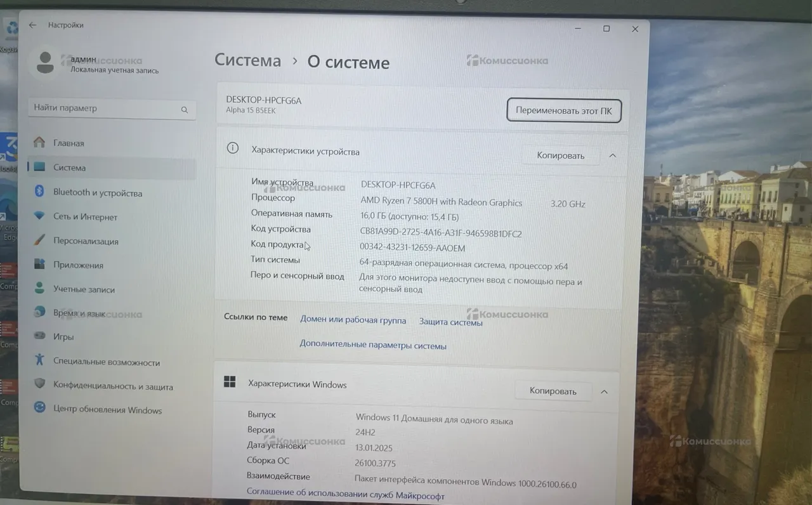
Task: Click the info icon by Характеристики устройства
Action: pos(233,148)
